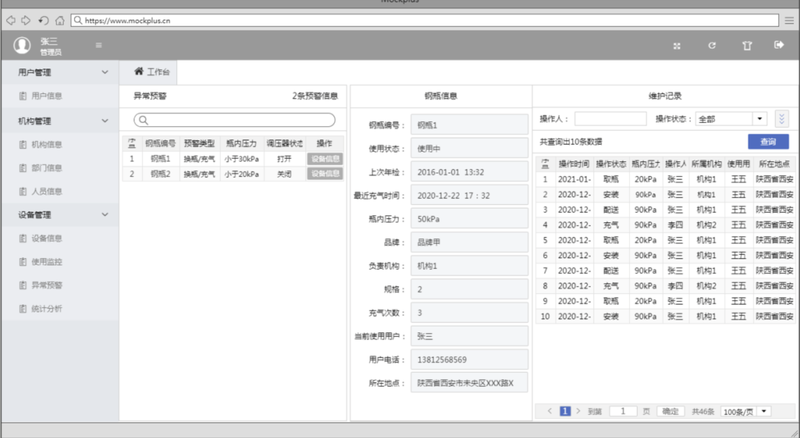Image resolution: width=800 pixels, height=438 pixels.
Task: Click the alarm search input field
Action: 234,120
